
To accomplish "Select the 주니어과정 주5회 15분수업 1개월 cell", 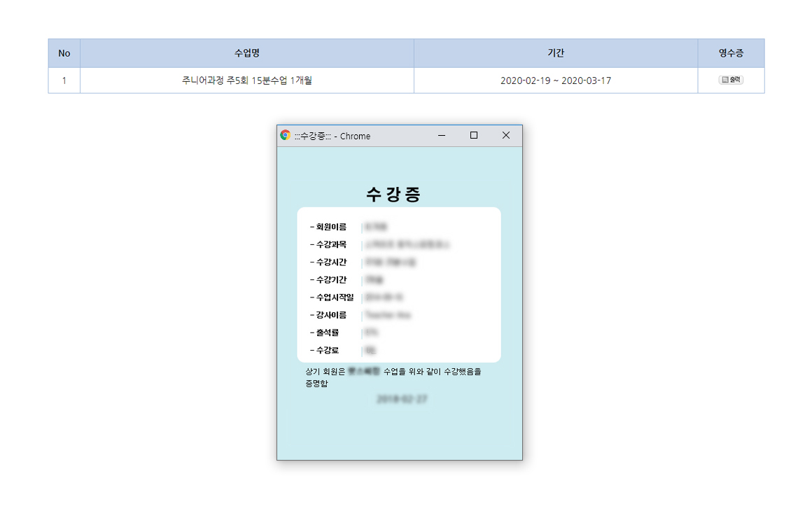I will point(246,80).
